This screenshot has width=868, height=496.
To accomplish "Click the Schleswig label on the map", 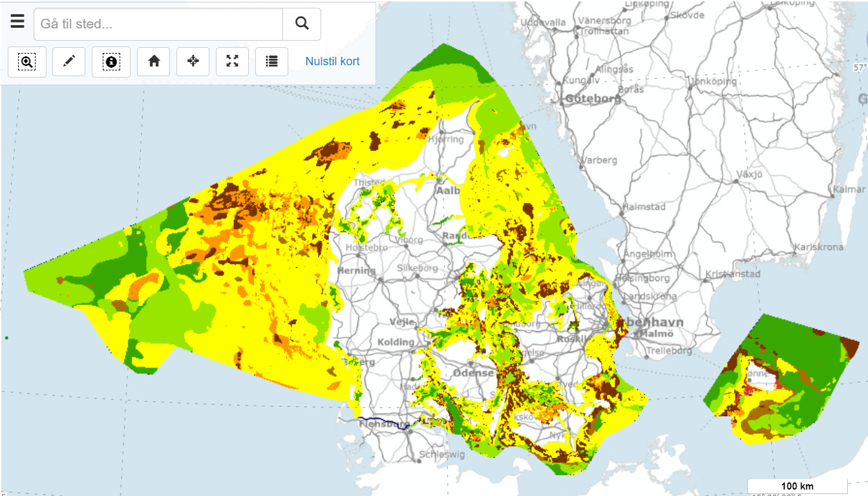I will pos(442,454).
